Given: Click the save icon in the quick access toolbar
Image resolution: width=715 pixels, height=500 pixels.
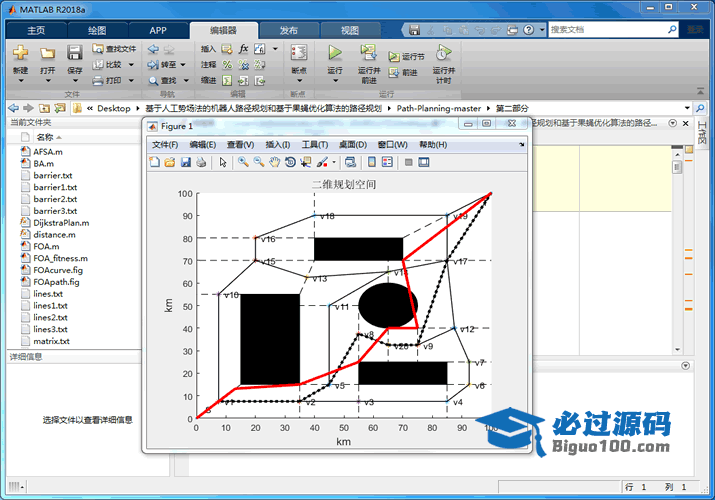Looking at the screenshot, I should (x=414, y=30).
